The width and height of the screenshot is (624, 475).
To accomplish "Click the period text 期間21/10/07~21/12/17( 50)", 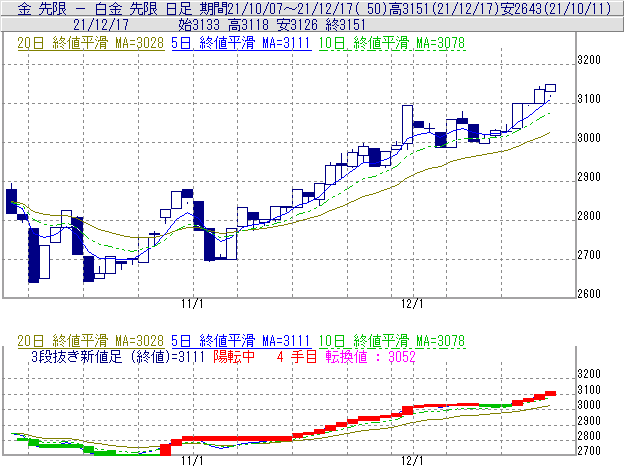I will [292, 8].
